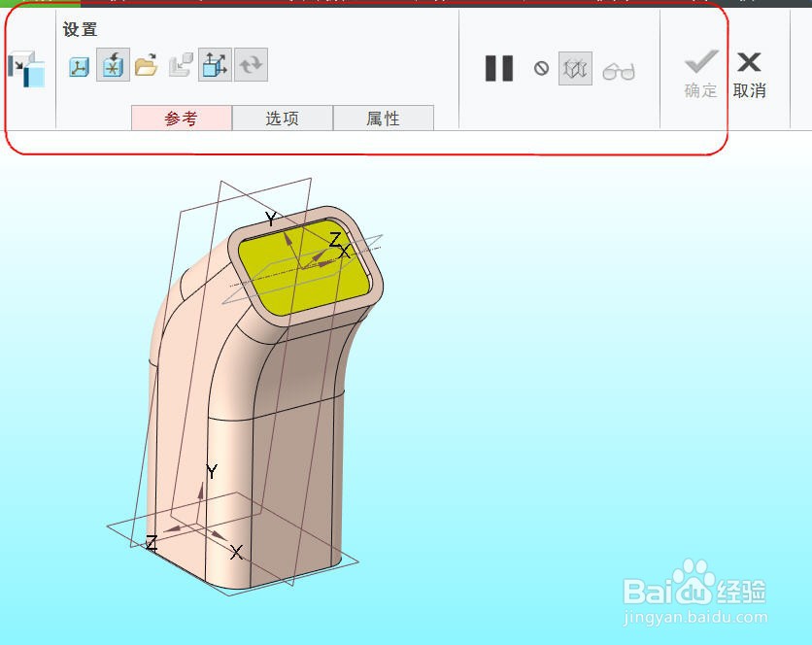Viewport: 812px width, 645px height.
Task: Select the coordinate system reference icon
Action: tap(79, 66)
